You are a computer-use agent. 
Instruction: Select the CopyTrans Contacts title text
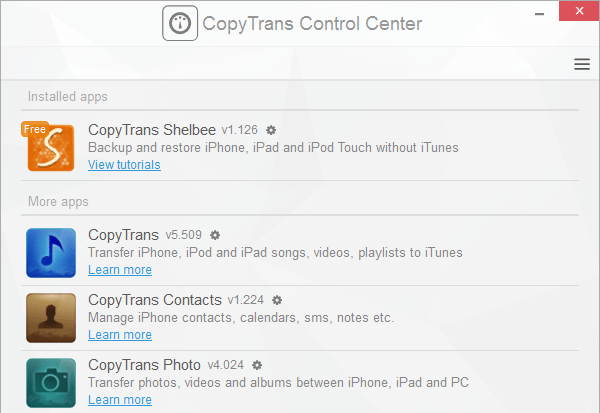pyautogui.click(x=154, y=300)
